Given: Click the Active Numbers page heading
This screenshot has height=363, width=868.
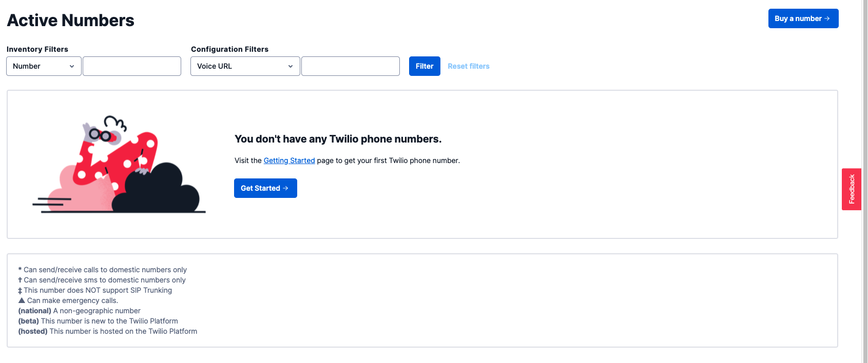Looking at the screenshot, I should 70,21.
